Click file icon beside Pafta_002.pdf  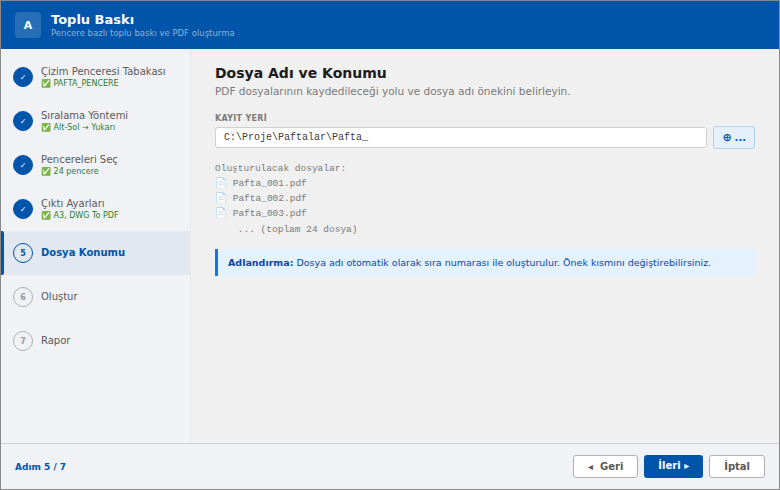pos(221,197)
